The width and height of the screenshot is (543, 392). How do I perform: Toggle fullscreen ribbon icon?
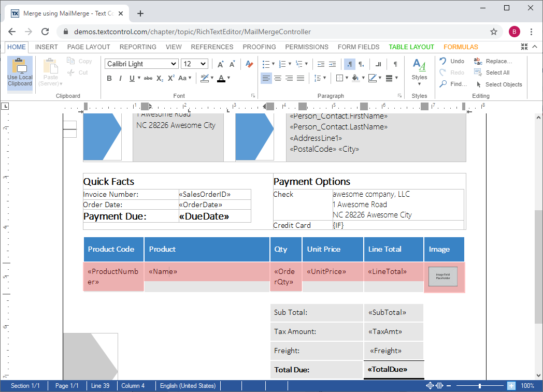[524, 47]
